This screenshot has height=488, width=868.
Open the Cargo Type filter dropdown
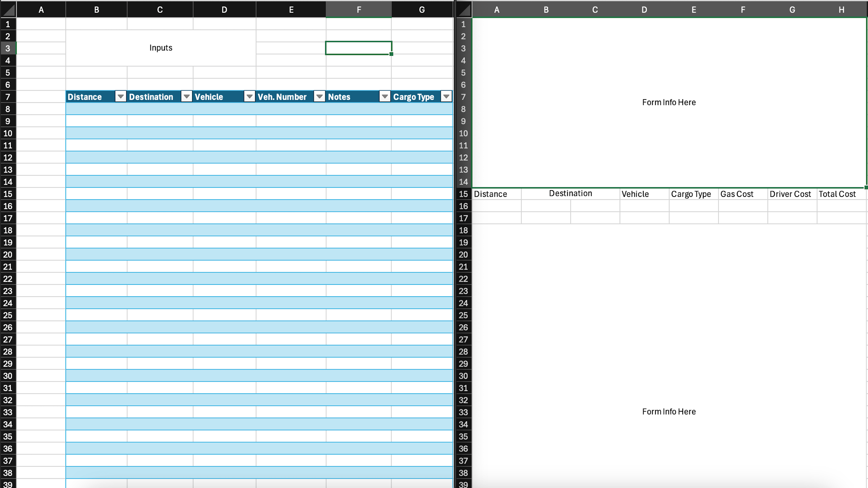pyautogui.click(x=446, y=97)
